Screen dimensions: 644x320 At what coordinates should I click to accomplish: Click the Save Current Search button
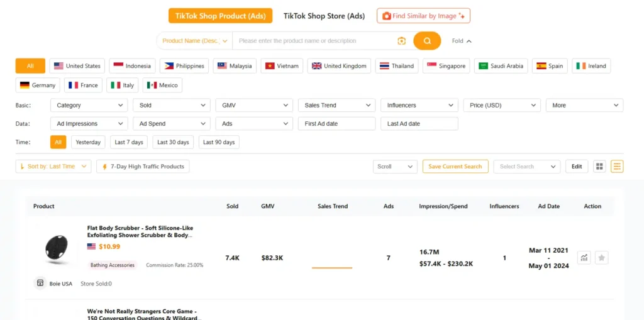455,167
